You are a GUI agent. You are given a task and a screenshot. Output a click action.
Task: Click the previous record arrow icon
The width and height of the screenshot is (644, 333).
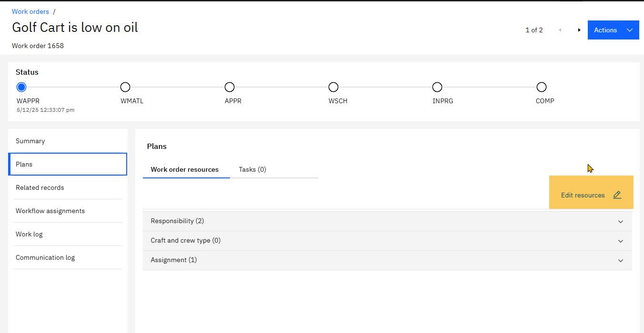tap(560, 29)
